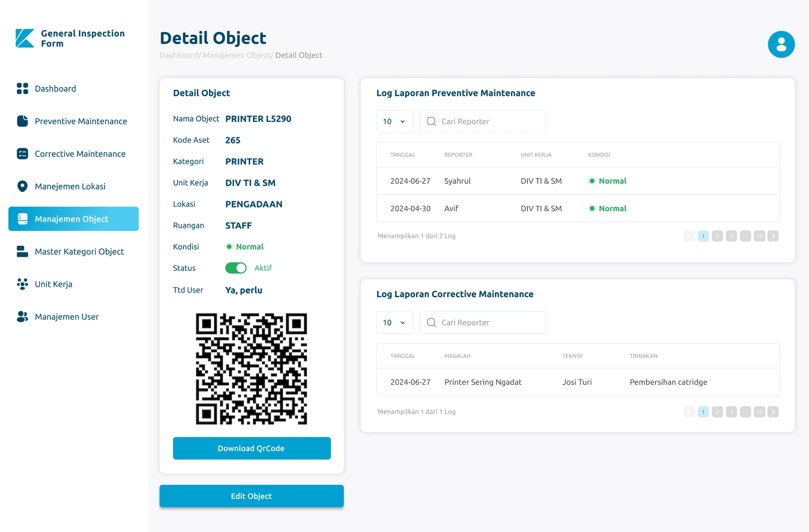
Task: Go to previous page in Corrective log
Action: coord(689,412)
